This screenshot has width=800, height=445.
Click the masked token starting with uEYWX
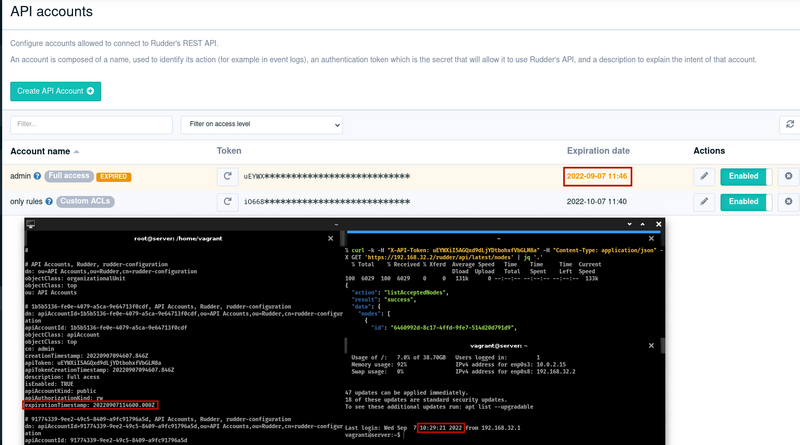(x=327, y=177)
